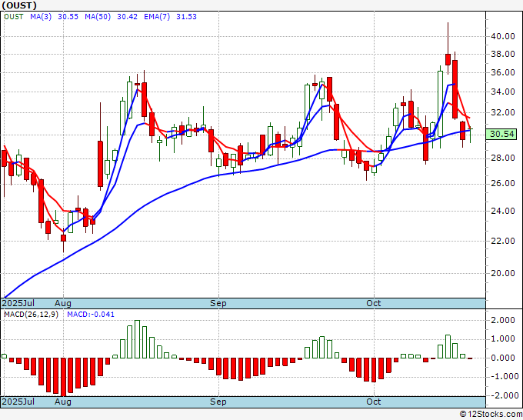Click the 36.00 price axis label

pyautogui.click(x=503, y=72)
